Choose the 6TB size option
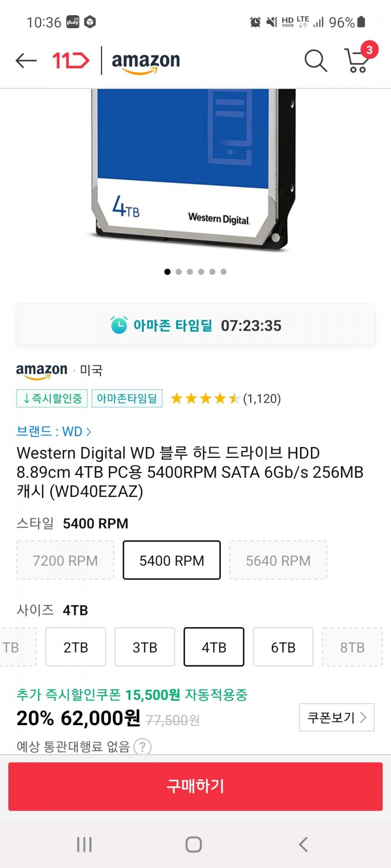Viewport: 391px width, 868px height. click(x=283, y=647)
